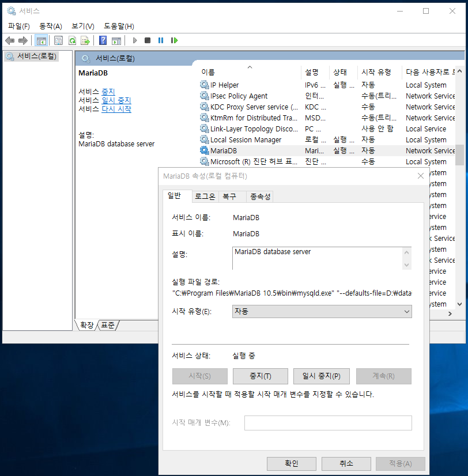
Task: Open the 시작 유형(E) dropdown
Action: 322,311
